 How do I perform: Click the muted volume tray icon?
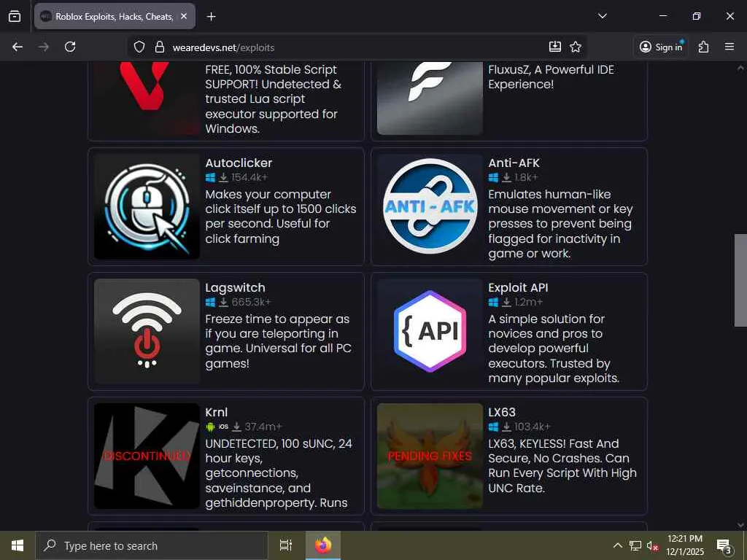tap(652, 545)
